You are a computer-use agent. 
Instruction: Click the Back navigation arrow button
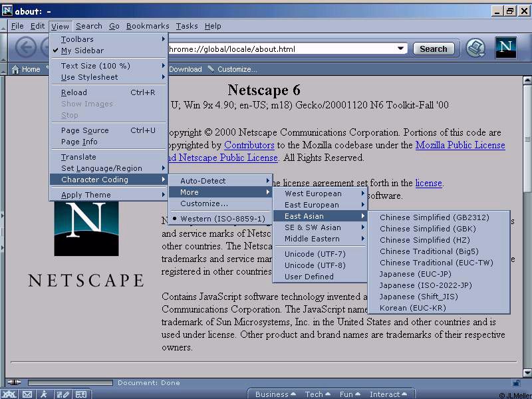(26, 48)
